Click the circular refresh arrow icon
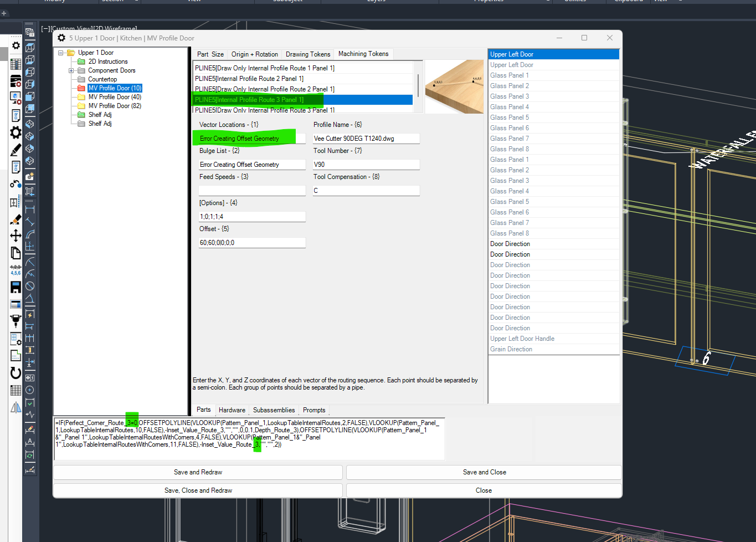The image size is (756, 542). coord(16,373)
